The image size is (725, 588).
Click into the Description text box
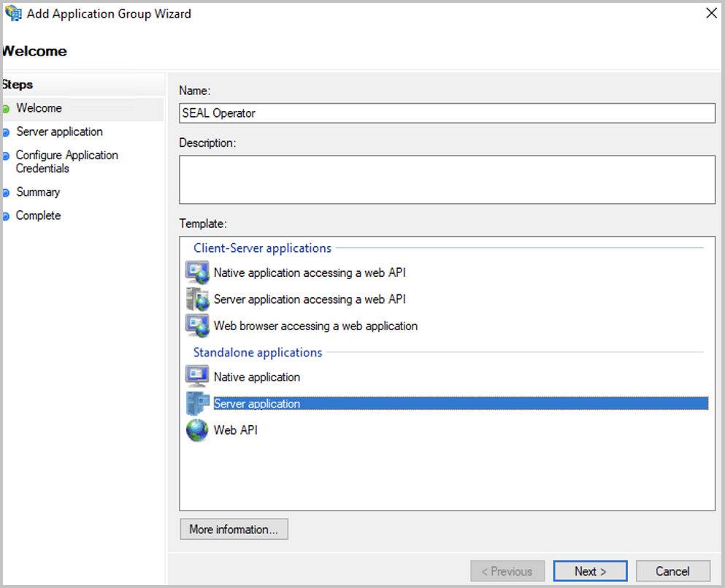(447, 179)
